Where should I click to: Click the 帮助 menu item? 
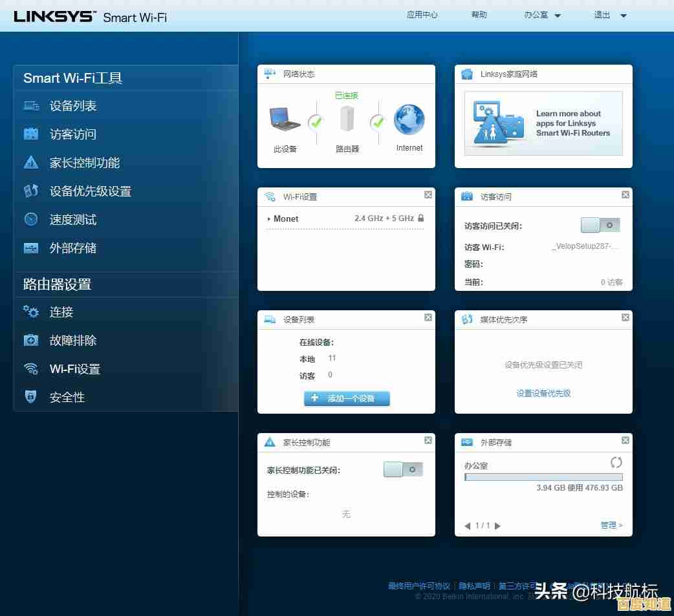[479, 15]
